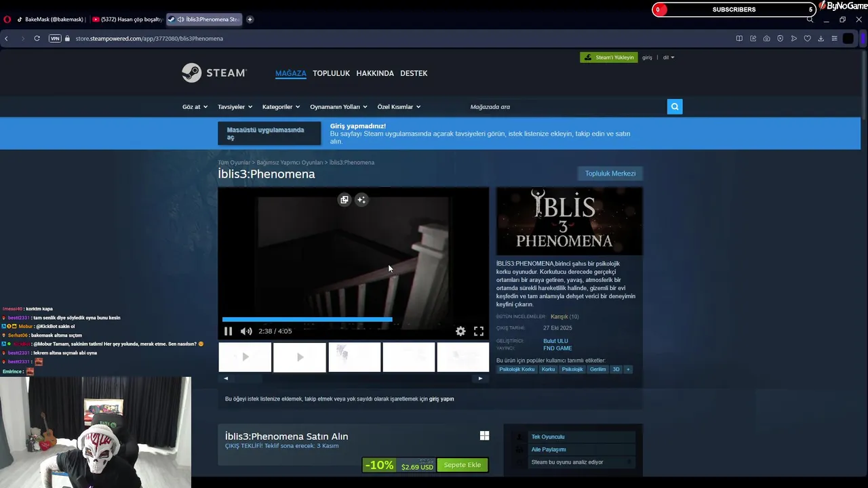868x488 pixels.
Task: Click the snapshot camera icon in address bar
Action: (766, 39)
